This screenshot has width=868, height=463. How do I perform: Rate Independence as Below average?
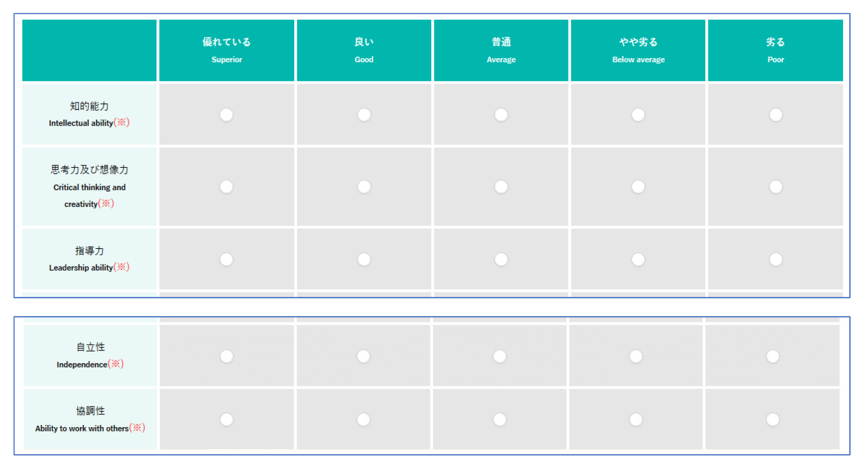click(636, 356)
